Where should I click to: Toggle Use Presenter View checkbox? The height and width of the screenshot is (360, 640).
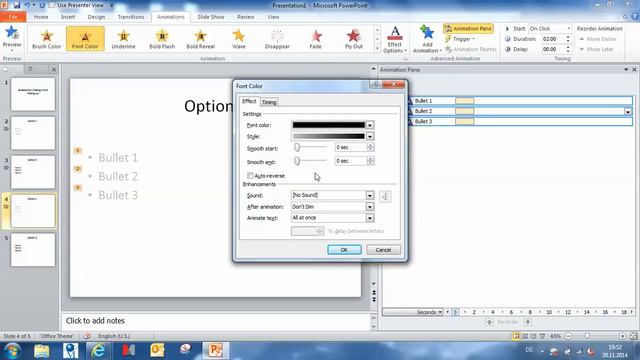coord(52,5)
